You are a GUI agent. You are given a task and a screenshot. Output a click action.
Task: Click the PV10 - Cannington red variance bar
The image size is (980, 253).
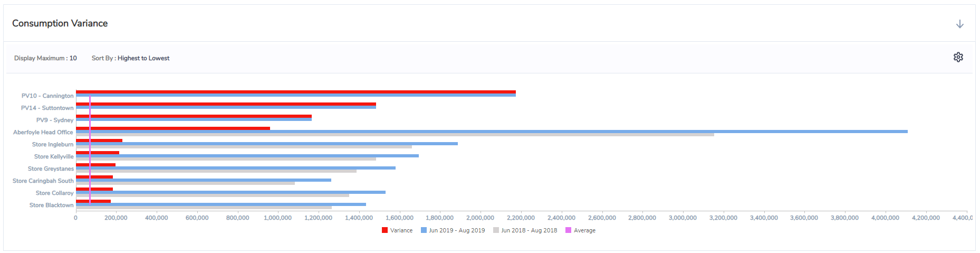296,92
